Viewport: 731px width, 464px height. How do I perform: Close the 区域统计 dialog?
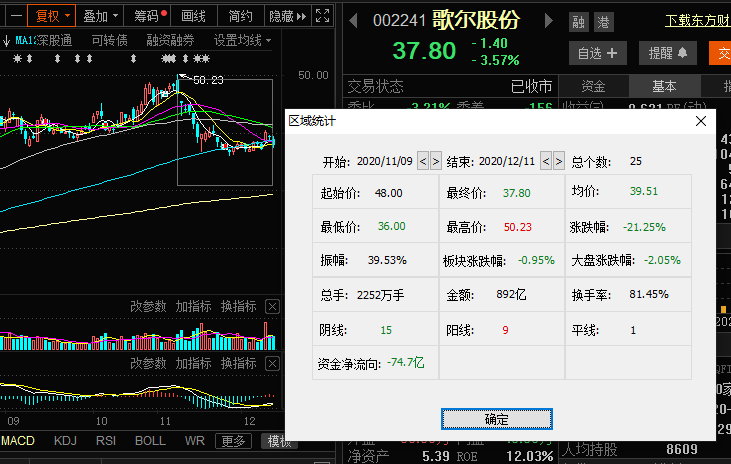pos(701,121)
